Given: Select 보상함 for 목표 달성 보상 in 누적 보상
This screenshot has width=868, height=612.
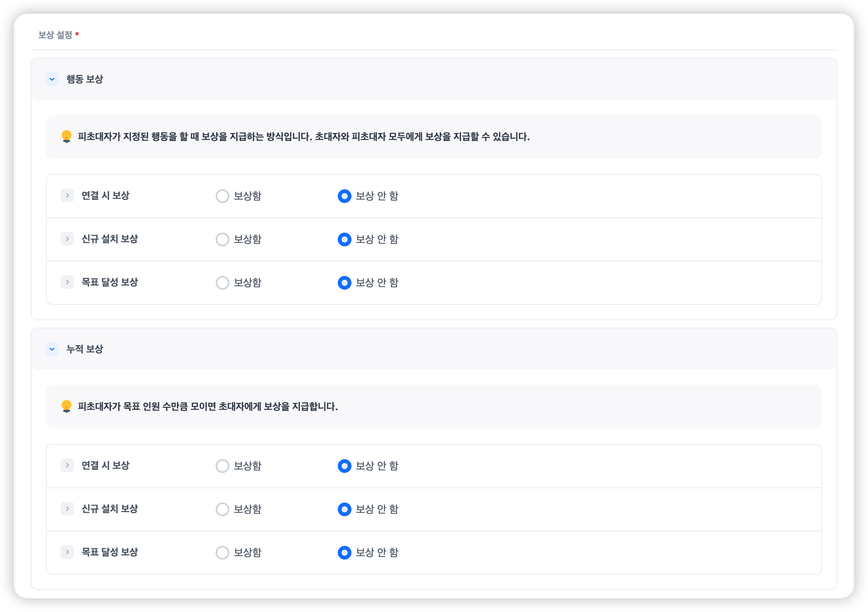Looking at the screenshot, I should tap(223, 553).
